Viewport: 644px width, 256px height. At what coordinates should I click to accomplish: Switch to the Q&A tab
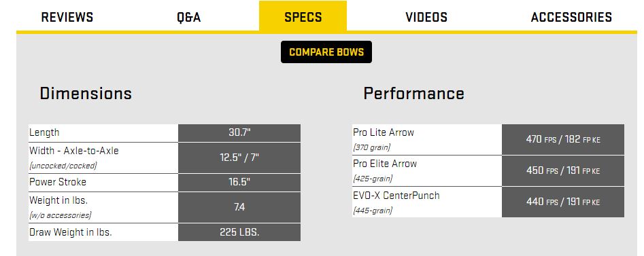click(x=188, y=17)
